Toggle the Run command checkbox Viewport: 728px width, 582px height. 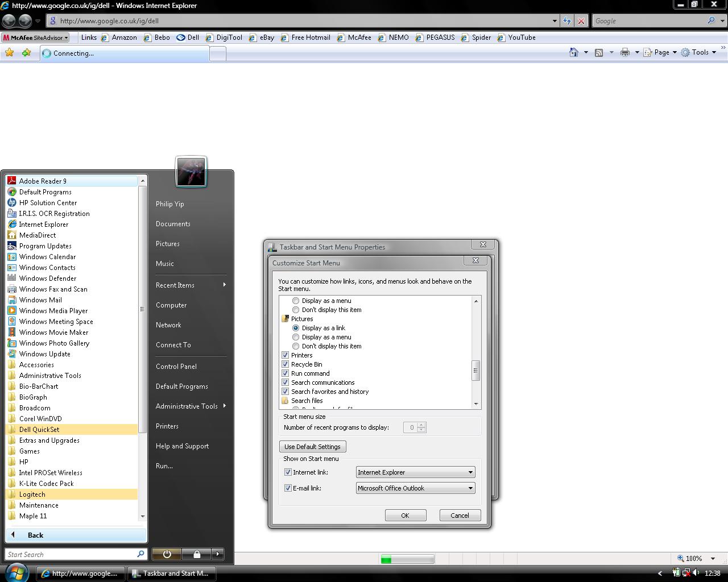click(286, 373)
